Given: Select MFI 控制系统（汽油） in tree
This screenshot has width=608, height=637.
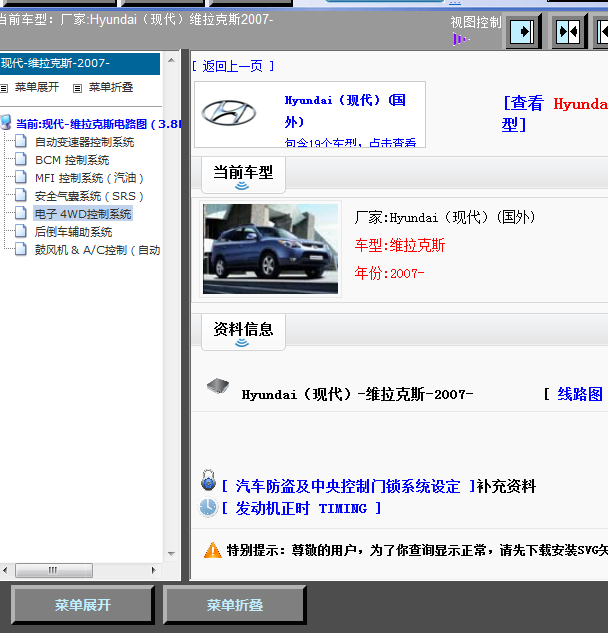Looking at the screenshot, I should [89, 178].
